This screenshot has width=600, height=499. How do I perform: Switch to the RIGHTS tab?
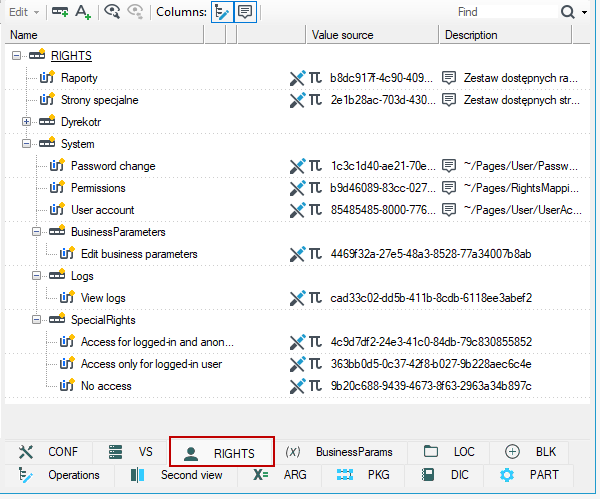(222, 452)
